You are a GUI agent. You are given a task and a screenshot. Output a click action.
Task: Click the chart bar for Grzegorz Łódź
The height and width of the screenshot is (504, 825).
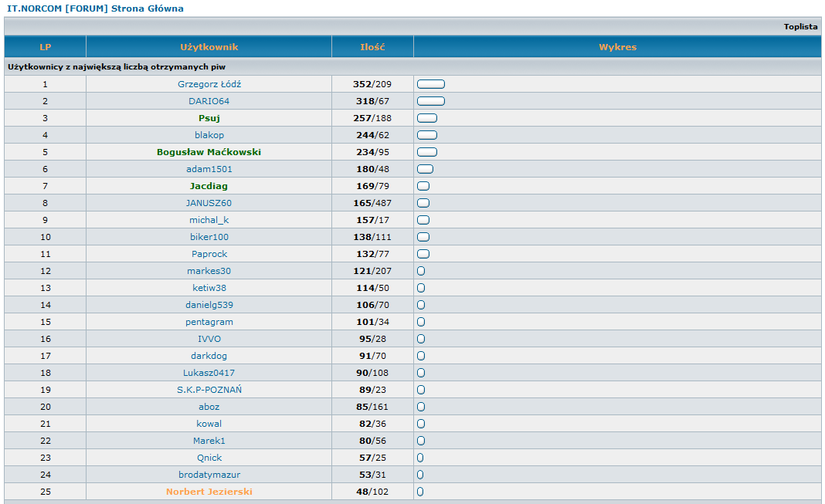click(x=431, y=84)
